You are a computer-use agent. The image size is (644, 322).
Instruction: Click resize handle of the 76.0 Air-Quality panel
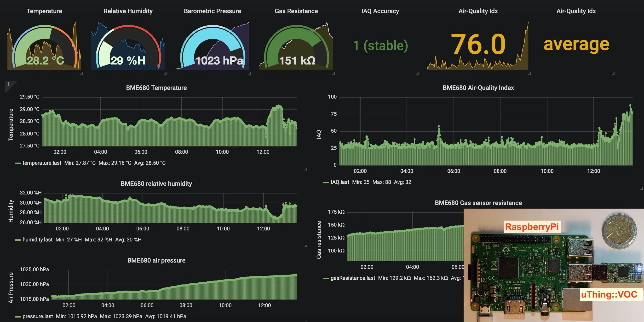point(529,74)
